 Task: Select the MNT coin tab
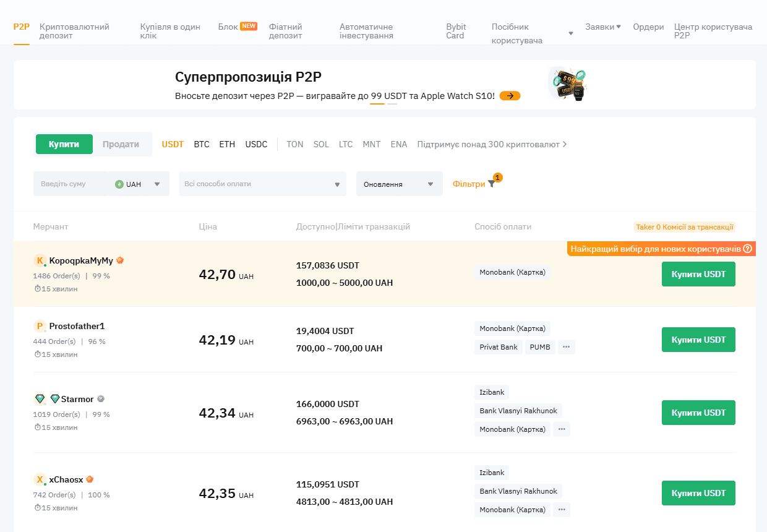tap(372, 144)
